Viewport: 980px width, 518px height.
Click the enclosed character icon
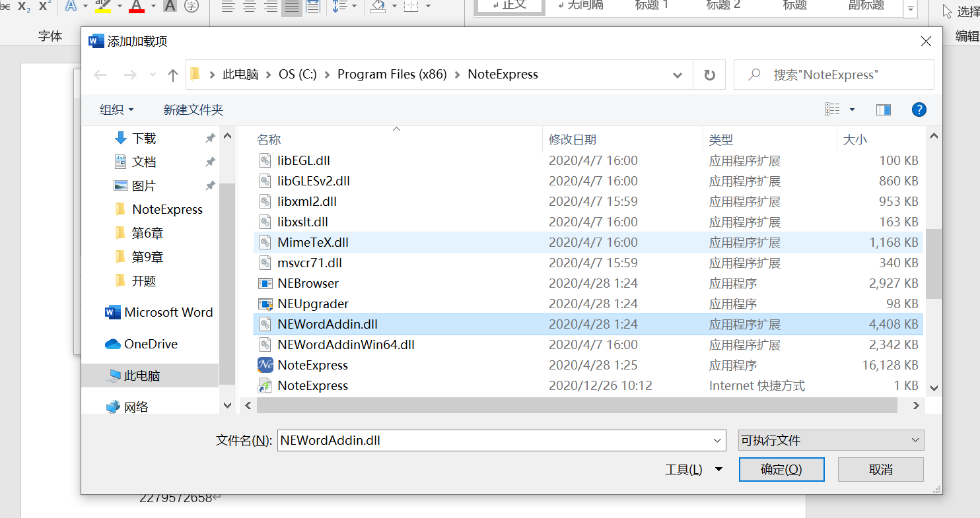click(x=192, y=6)
